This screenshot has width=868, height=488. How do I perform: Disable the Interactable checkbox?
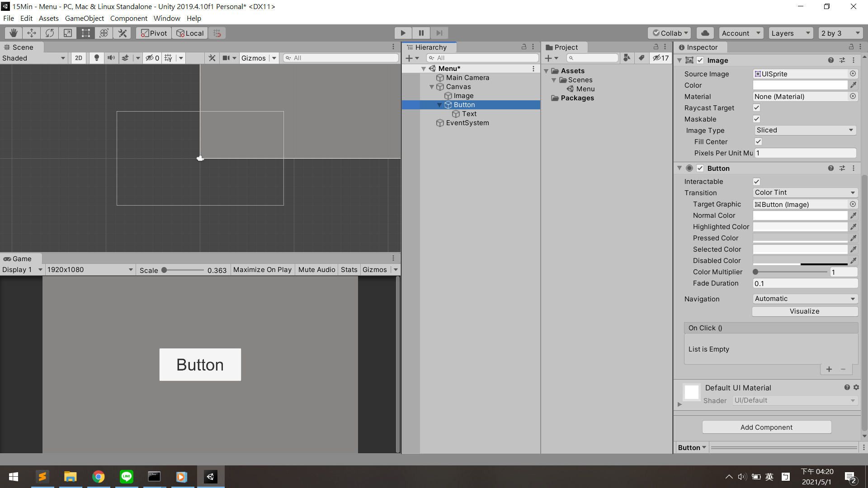click(756, 182)
